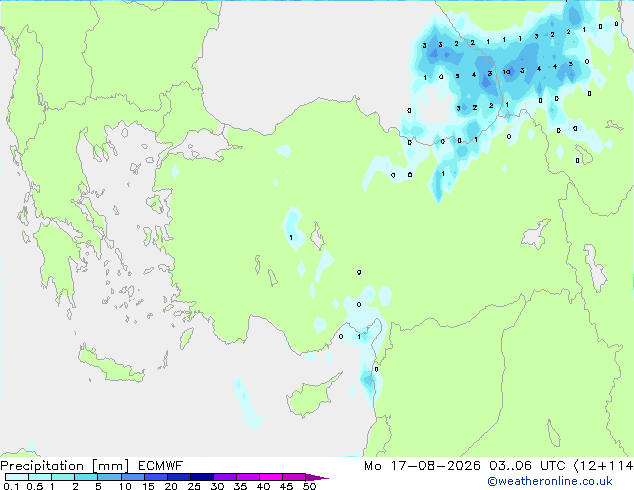This screenshot has height=490, width=634.
Task: Click the '25' legend scale label
Action: (194, 486)
